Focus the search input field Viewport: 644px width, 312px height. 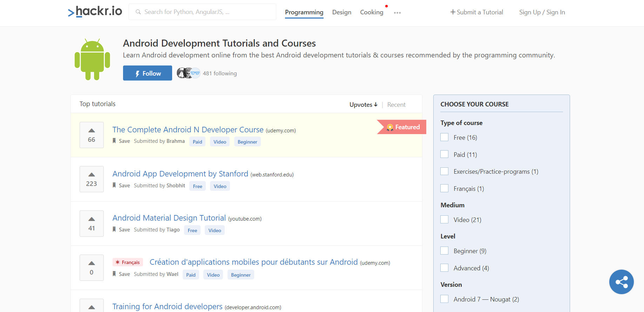202,12
